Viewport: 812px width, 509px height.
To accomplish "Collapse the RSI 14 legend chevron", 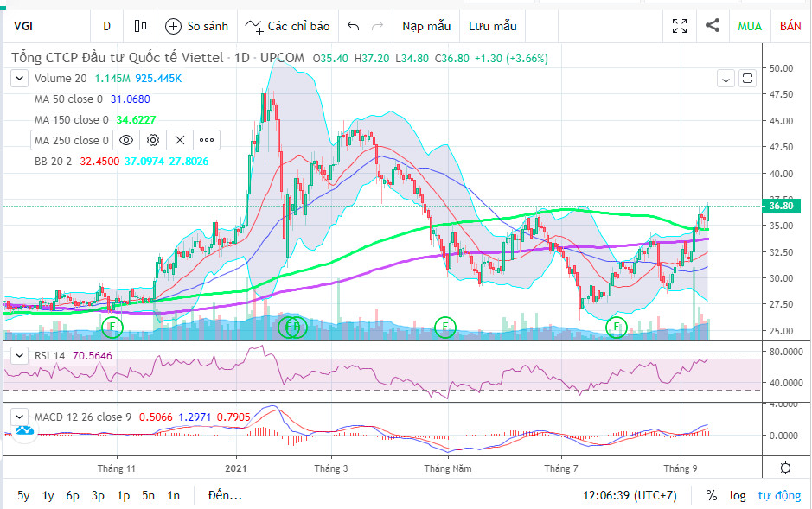I will (19, 355).
